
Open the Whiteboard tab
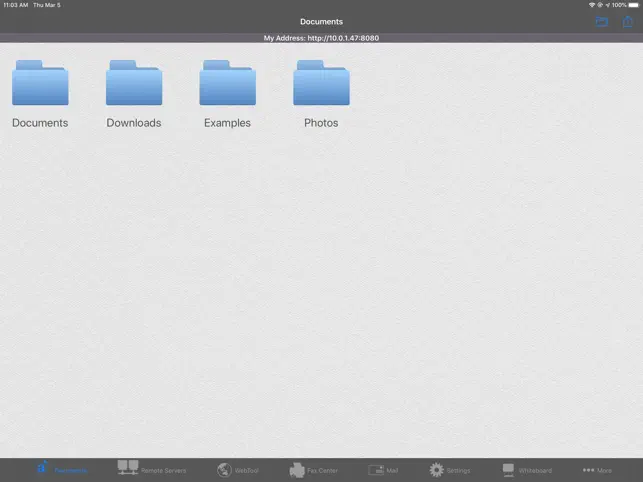(527, 470)
